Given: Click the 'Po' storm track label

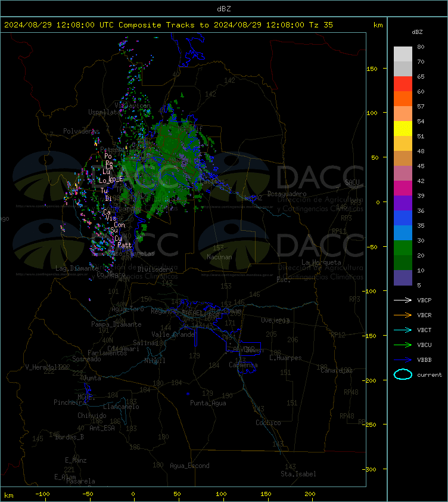Looking at the screenshot, I should point(108,156).
